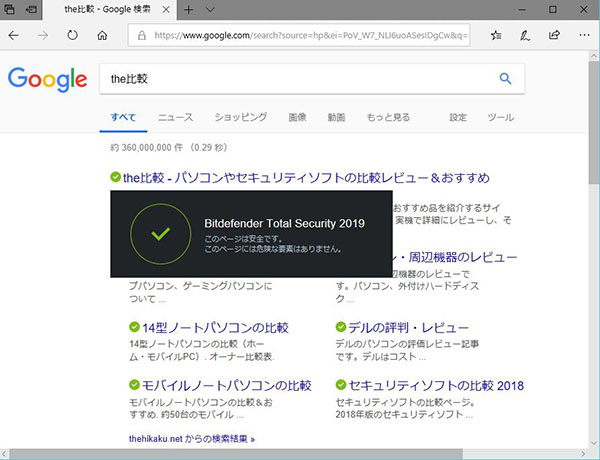
Task: Click the set tabs aside icon
Action: (31, 10)
